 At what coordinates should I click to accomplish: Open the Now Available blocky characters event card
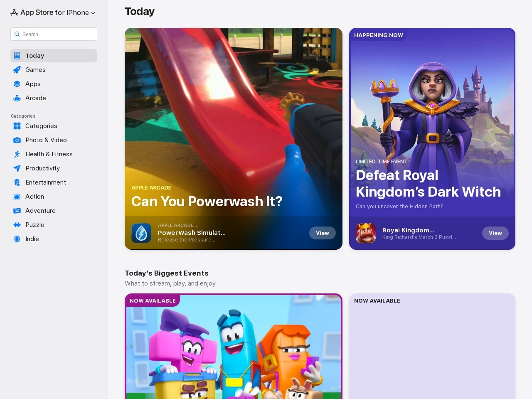coord(233,349)
